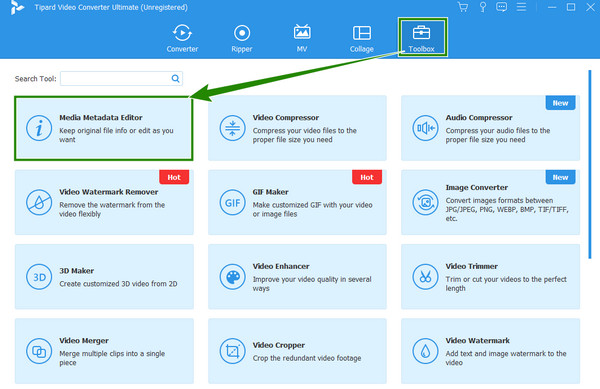Click the Collage layout icon
The height and width of the screenshot is (389, 600).
click(362, 33)
